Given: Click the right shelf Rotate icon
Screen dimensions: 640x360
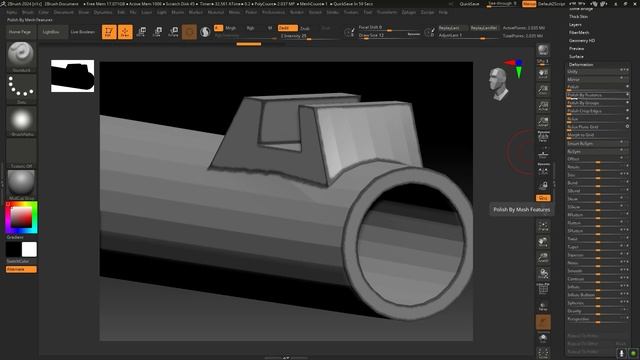Looking at the screenshot, I should tap(543, 274).
